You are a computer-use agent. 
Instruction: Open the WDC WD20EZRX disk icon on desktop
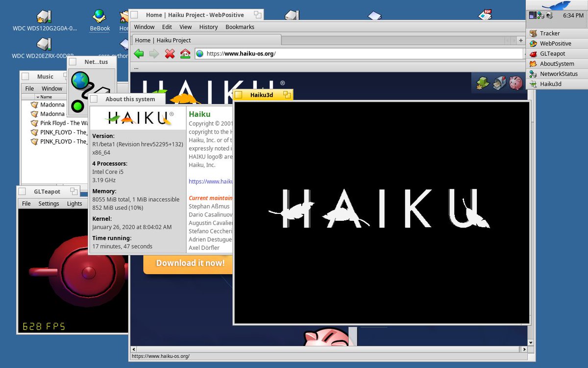tap(44, 45)
